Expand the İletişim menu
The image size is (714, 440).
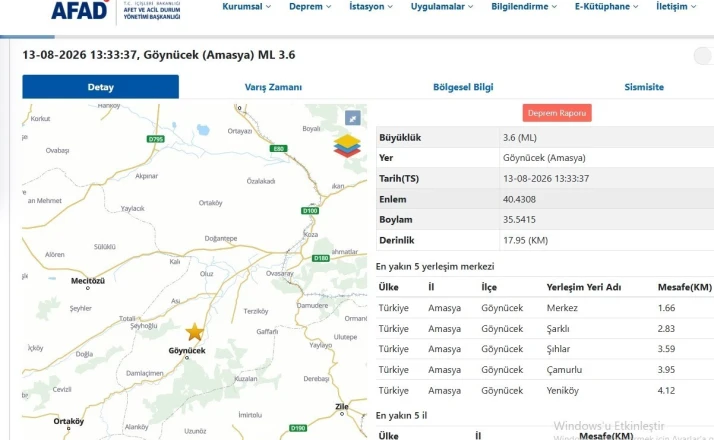[676, 6]
